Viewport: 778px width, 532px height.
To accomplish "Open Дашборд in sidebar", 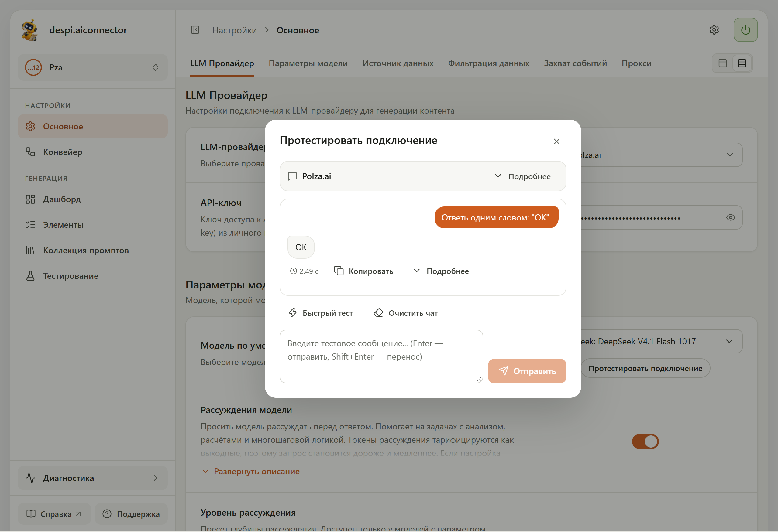I will point(93,199).
